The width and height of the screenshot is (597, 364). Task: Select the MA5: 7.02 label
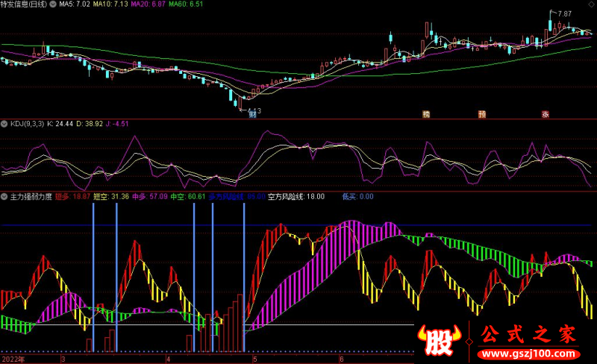tap(75, 4)
